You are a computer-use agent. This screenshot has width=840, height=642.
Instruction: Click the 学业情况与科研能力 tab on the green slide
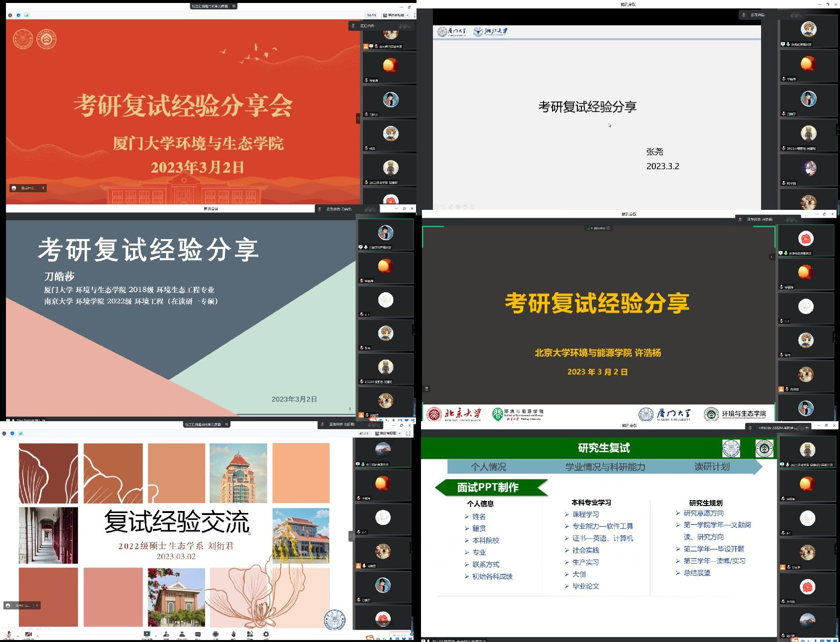[605, 467]
